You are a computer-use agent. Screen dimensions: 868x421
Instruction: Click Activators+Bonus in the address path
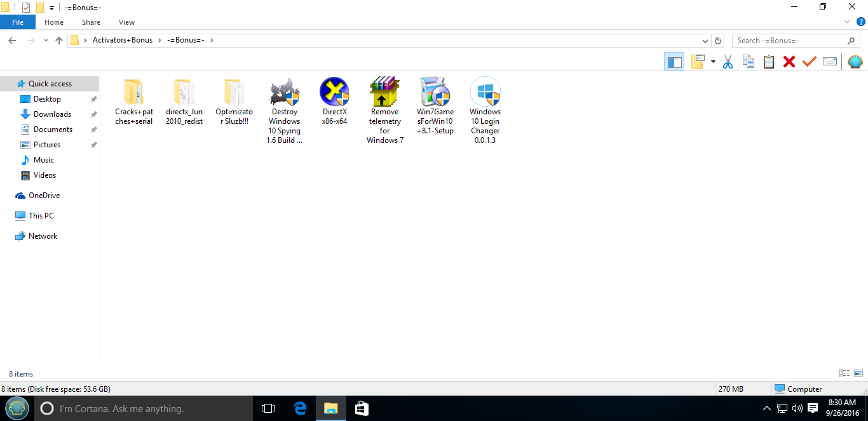point(123,40)
